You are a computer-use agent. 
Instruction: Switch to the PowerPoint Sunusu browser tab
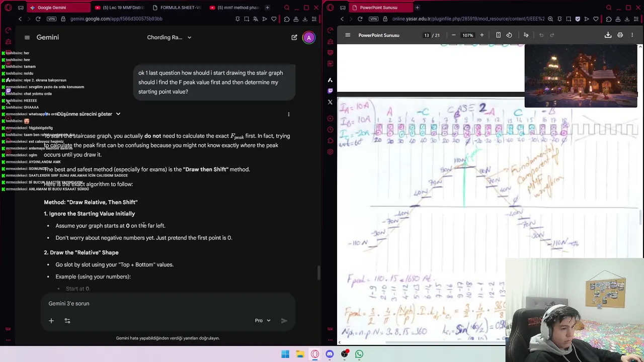coord(380,8)
